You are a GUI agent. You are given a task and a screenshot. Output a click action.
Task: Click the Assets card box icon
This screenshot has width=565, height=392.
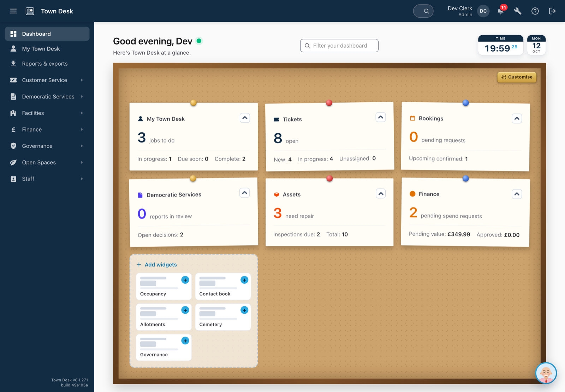(x=276, y=194)
